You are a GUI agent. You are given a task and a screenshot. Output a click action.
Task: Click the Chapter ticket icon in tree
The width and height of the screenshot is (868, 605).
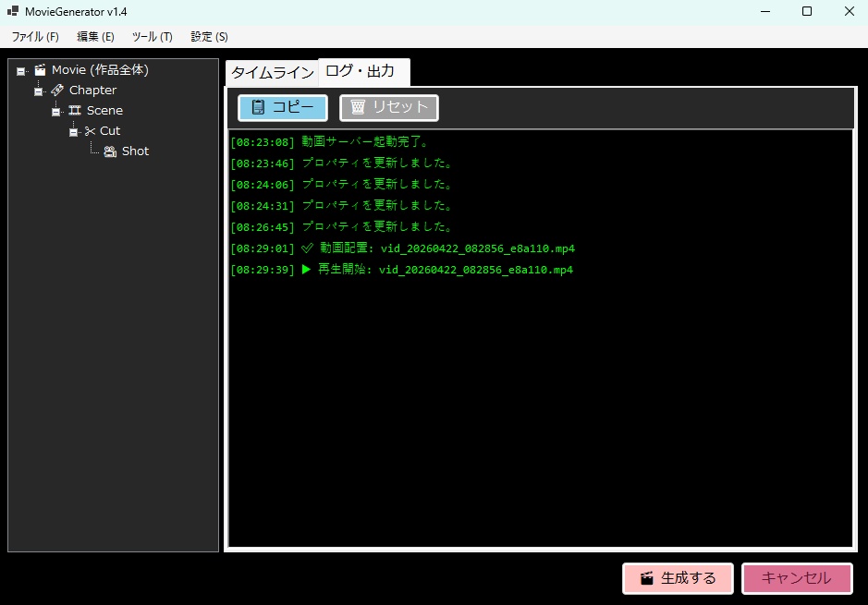[57, 91]
